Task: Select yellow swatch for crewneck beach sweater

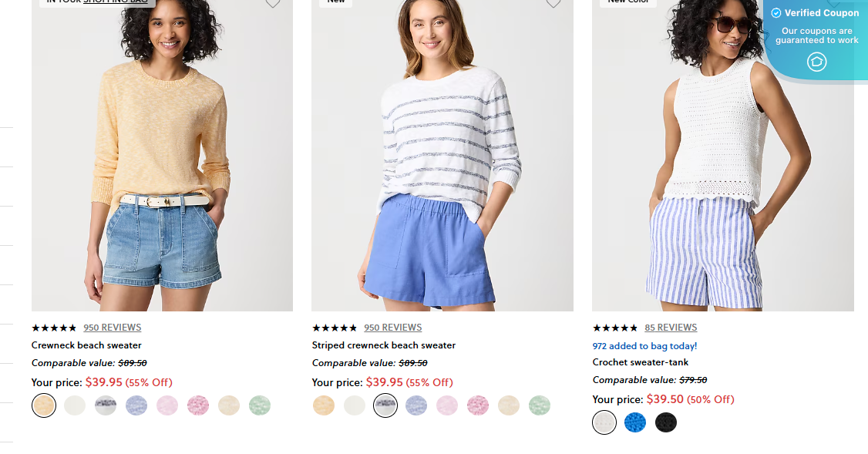Action: coord(44,405)
